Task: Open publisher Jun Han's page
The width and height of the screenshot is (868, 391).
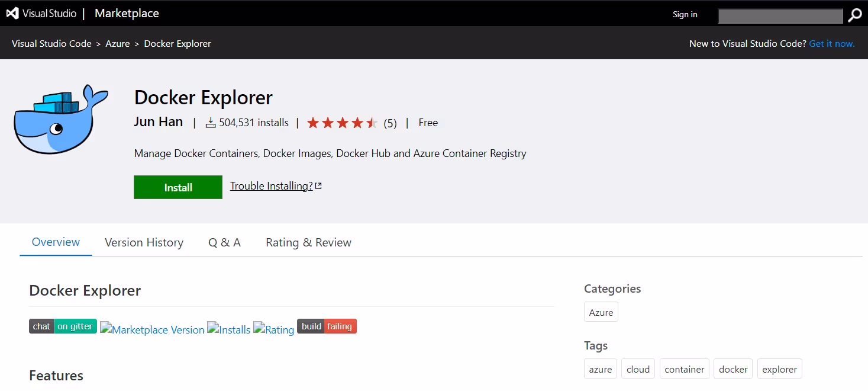Action: [x=159, y=122]
